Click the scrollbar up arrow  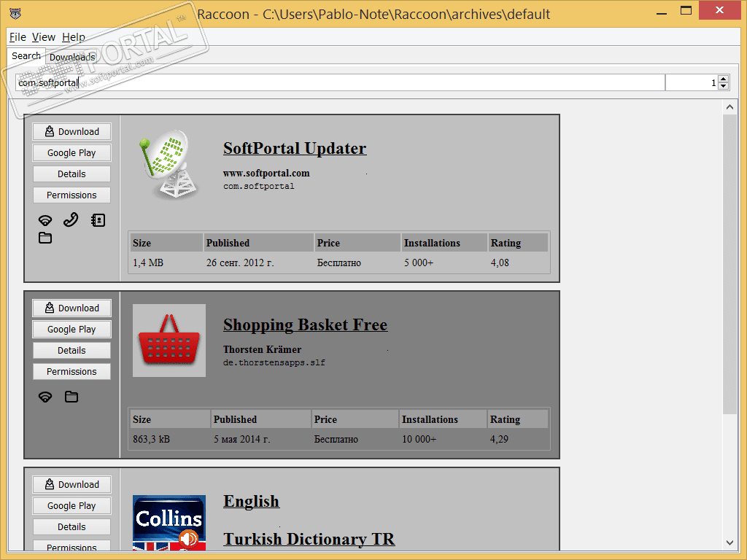click(x=729, y=107)
